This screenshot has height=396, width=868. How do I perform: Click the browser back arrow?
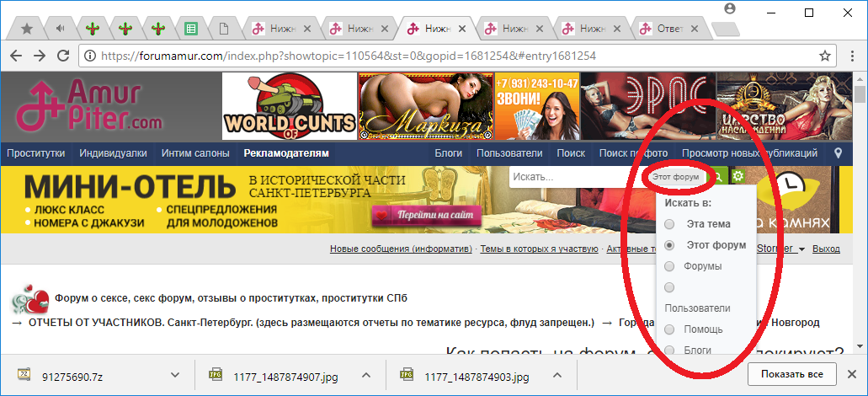[17, 56]
